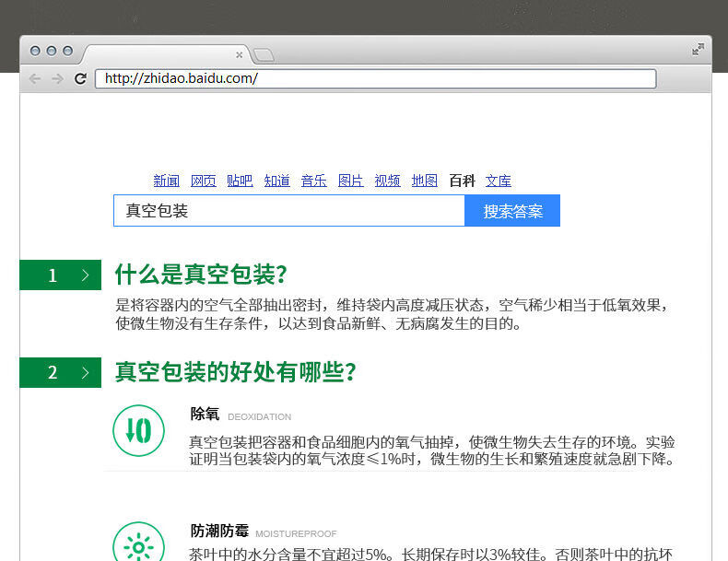Close the current browser tab

point(240,55)
